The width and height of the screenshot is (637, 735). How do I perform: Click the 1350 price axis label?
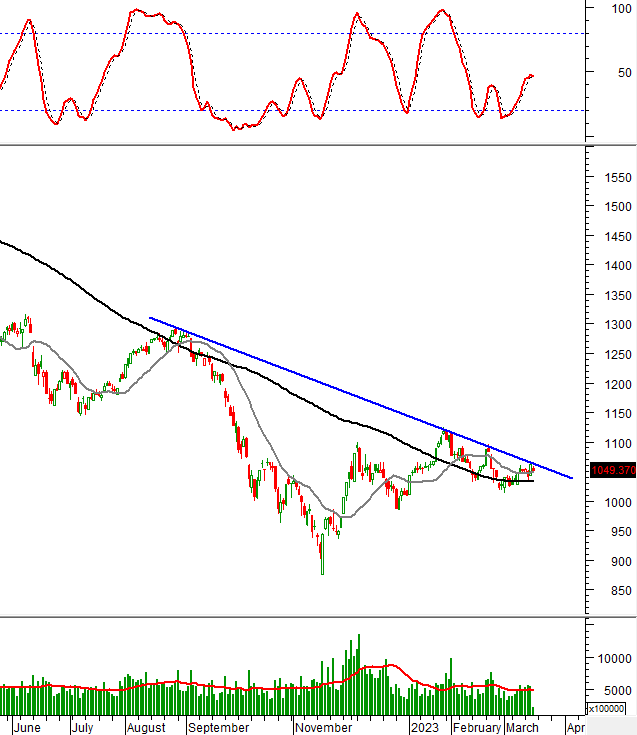coord(618,296)
